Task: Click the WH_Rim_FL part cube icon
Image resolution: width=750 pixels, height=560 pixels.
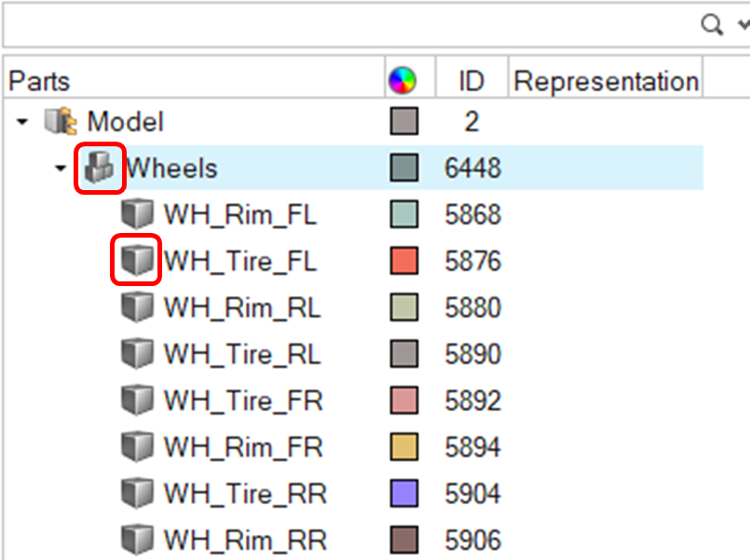Action: pos(137,213)
